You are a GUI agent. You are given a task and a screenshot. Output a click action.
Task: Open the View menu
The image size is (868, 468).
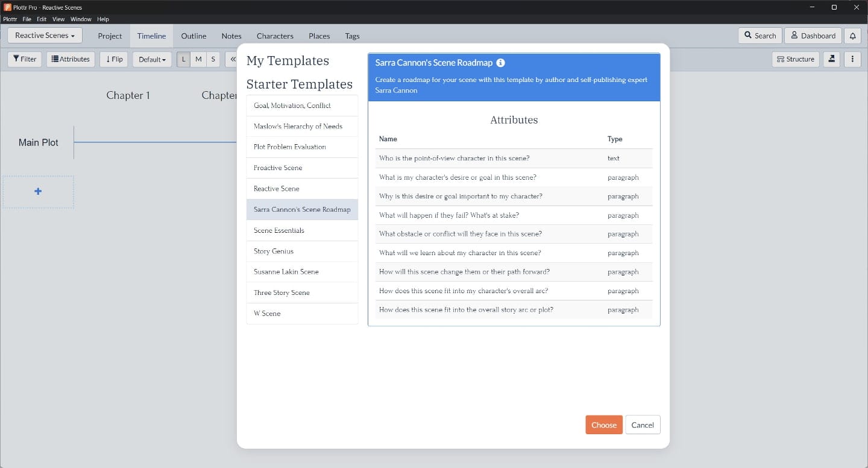pyautogui.click(x=58, y=19)
